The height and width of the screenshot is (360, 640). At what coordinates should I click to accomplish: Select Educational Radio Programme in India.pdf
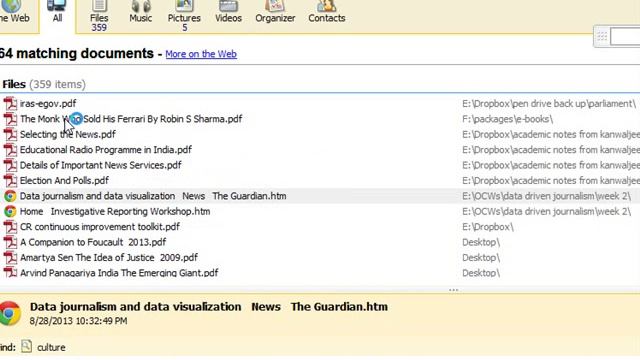(106, 150)
